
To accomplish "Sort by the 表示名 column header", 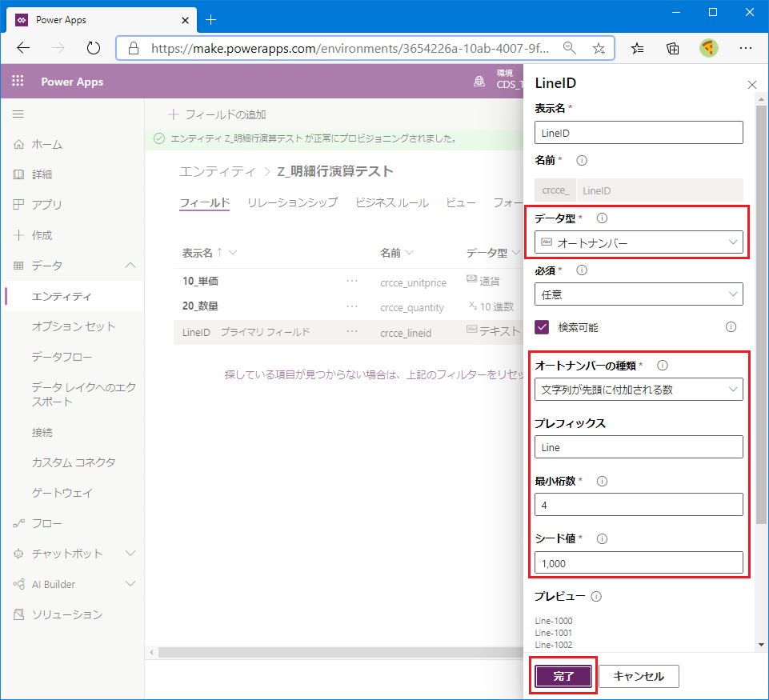I will click(x=210, y=253).
